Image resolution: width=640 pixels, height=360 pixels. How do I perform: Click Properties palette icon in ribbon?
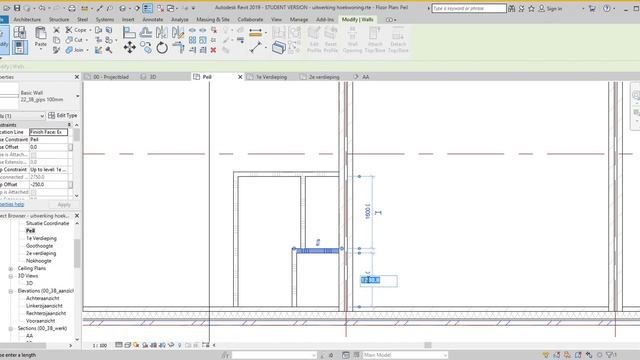(20, 47)
